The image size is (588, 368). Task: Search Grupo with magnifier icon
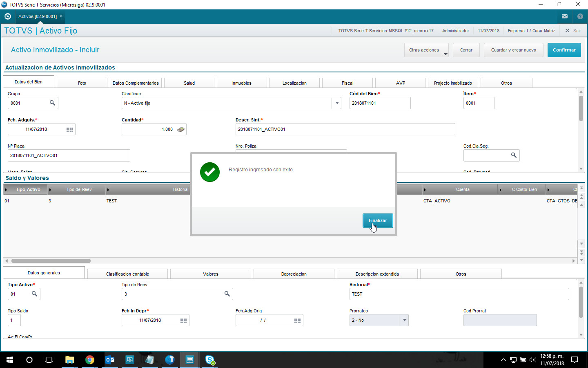click(x=52, y=103)
